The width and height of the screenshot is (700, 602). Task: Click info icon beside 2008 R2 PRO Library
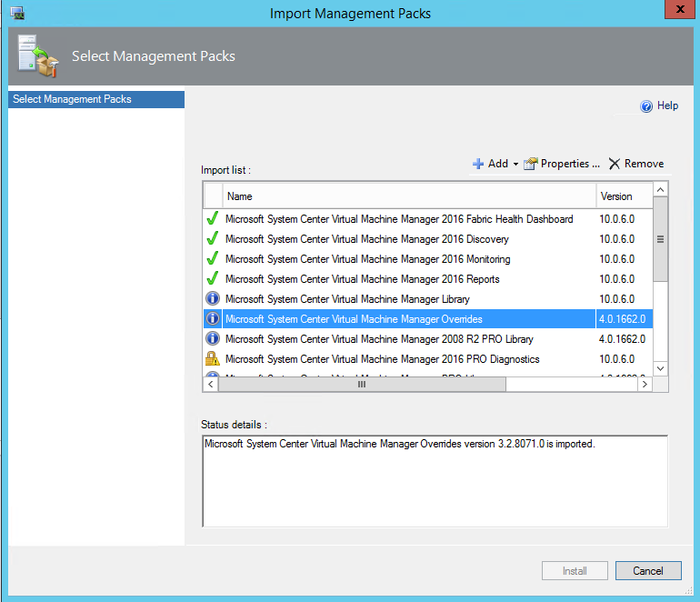pos(213,339)
